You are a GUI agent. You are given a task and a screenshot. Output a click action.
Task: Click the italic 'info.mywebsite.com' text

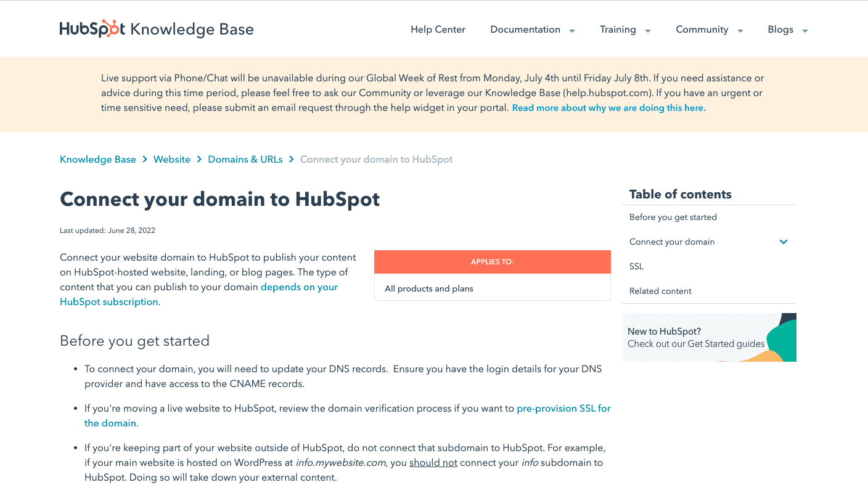pos(339,462)
